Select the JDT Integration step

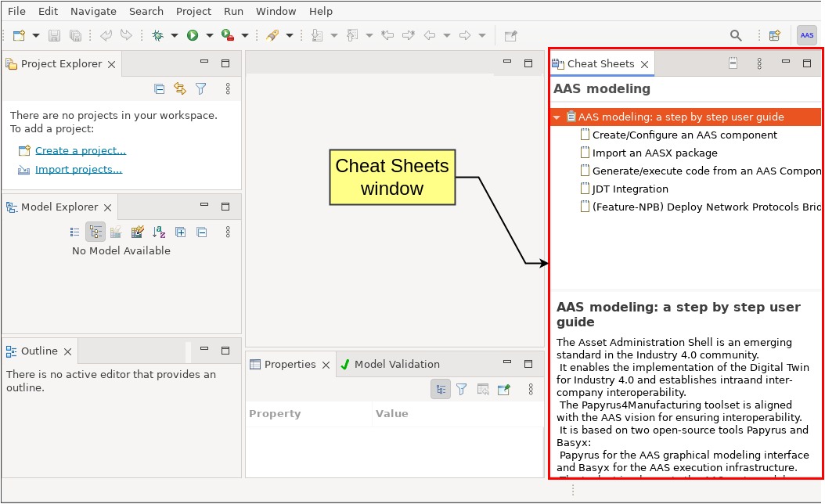click(x=630, y=189)
